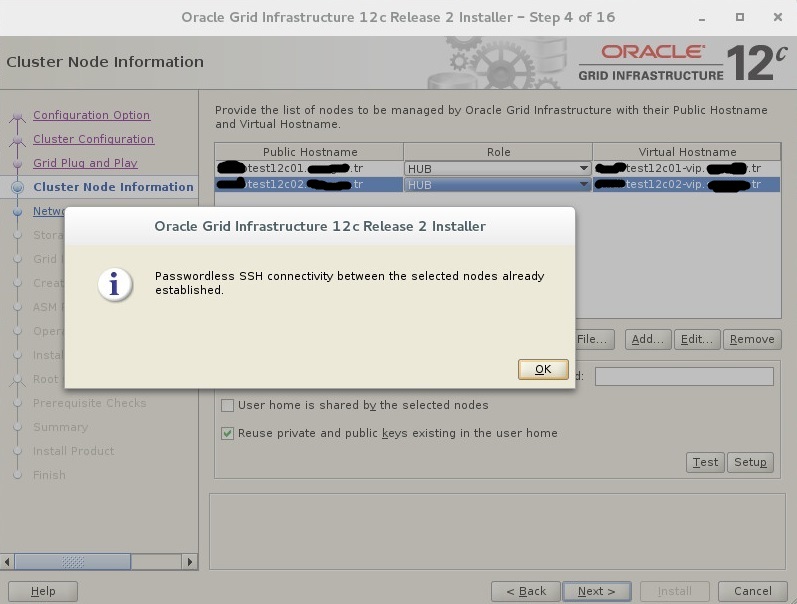Select Finish step in sidebar
Image resolution: width=797 pixels, height=604 pixels.
point(49,474)
